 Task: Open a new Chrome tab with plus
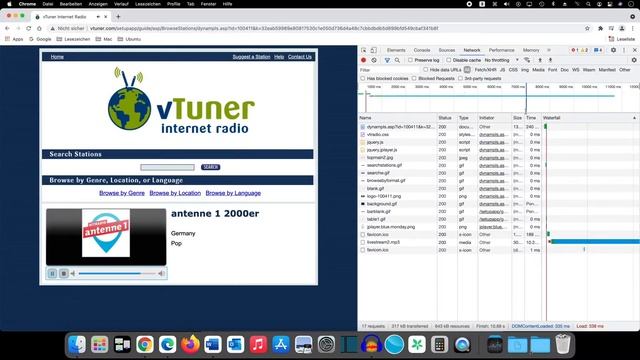(x=118, y=17)
